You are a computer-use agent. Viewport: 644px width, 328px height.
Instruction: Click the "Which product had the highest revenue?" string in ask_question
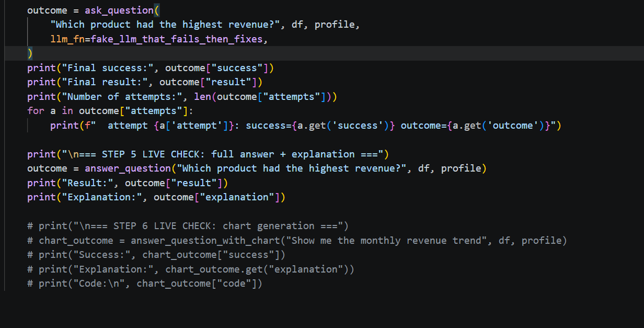click(165, 25)
